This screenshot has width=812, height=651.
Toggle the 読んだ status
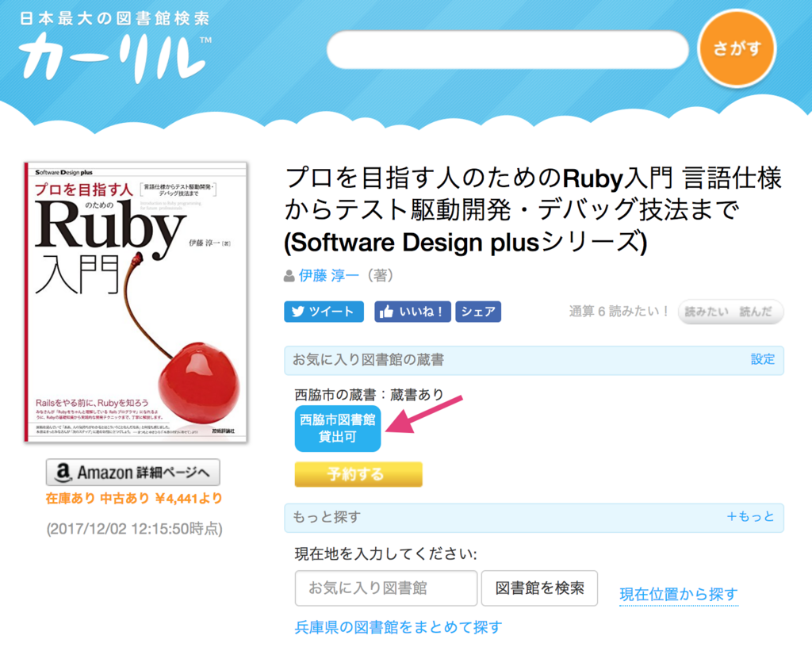point(756,312)
